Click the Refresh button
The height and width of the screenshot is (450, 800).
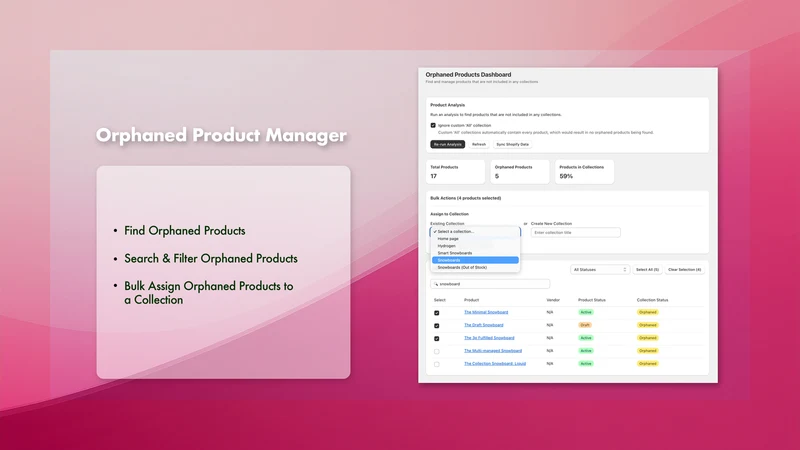(479, 144)
